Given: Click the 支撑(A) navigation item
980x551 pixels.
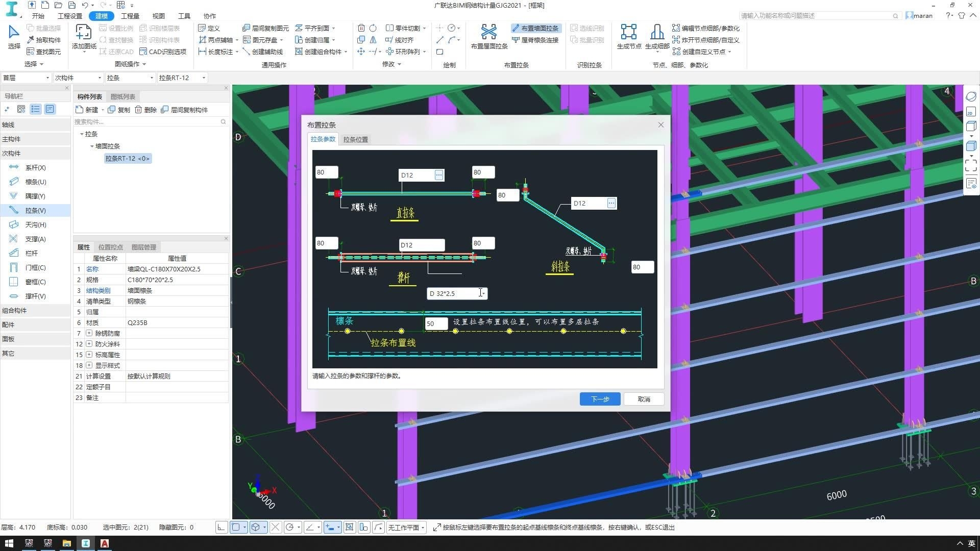Looking at the screenshot, I should [x=35, y=239].
